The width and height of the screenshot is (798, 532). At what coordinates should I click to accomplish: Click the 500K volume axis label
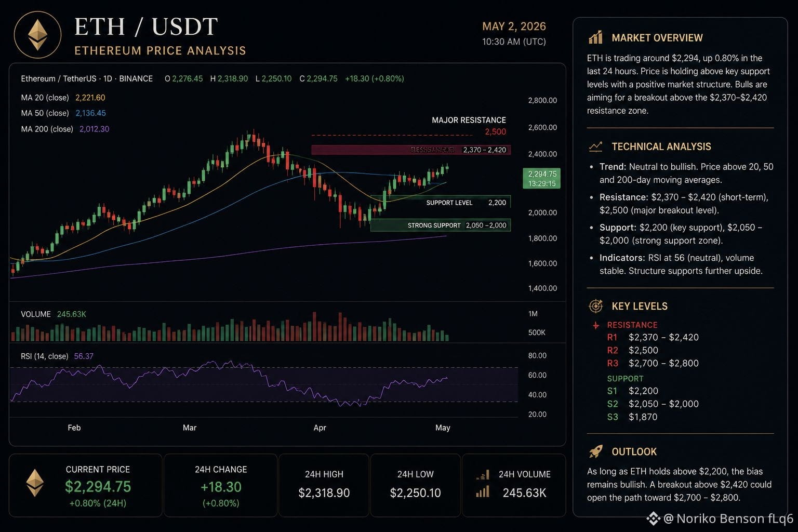(537, 332)
